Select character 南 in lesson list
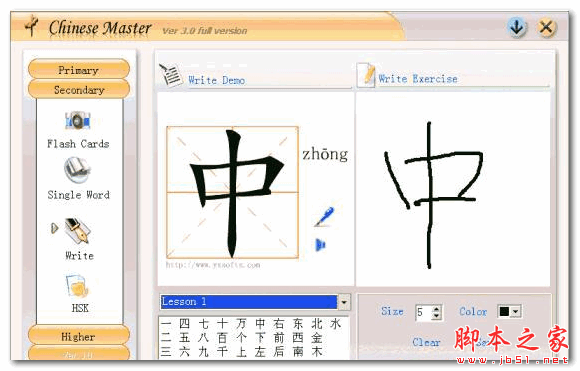Viewport: 580px width, 371px height. 298,351
